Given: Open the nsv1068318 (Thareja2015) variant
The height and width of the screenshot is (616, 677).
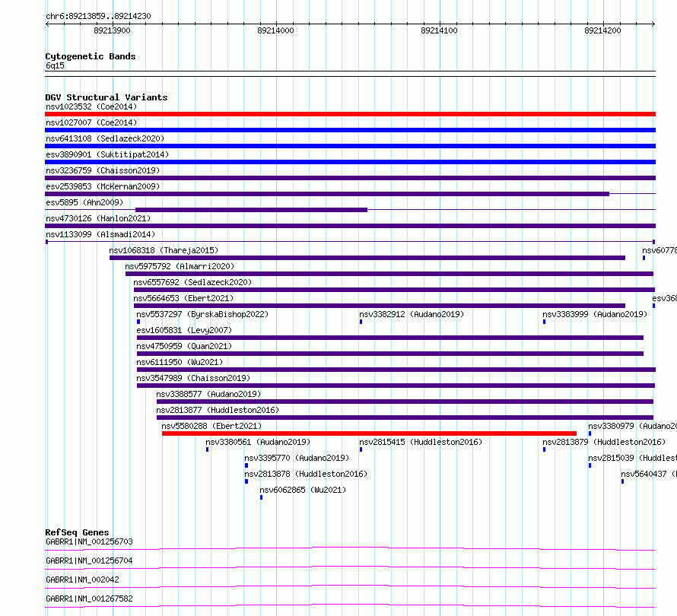Looking at the screenshot, I should (x=164, y=250).
